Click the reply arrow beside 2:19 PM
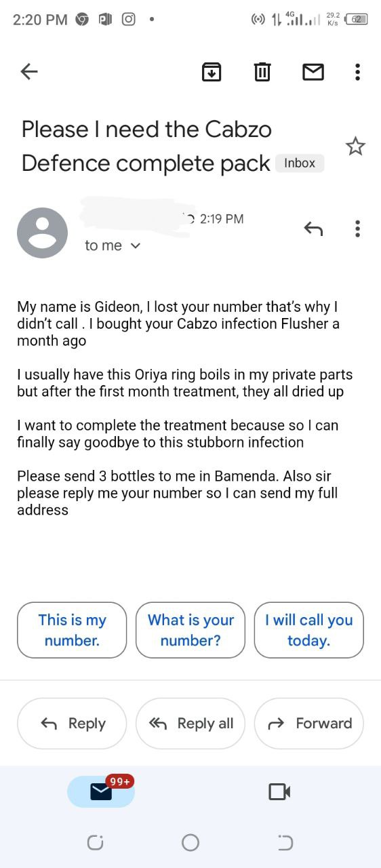 (313, 229)
